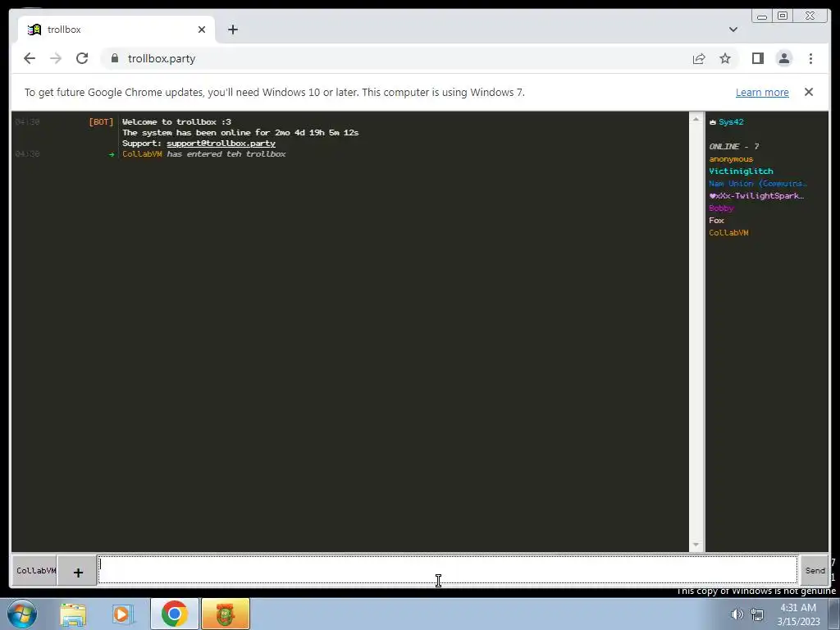Click user anonymous in the online list
Screen dimensions: 840x630
tap(731, 159)
